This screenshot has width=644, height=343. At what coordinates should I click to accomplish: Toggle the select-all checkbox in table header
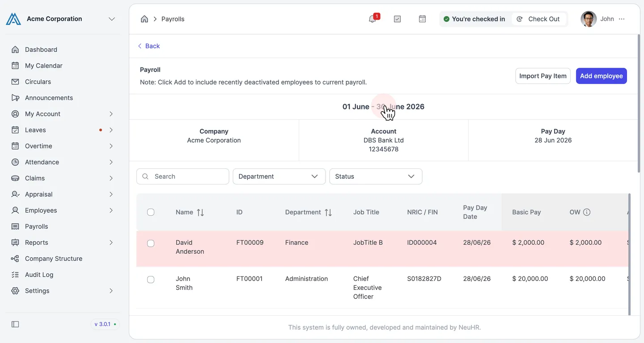pyautogui.click(x=151, y=212)
